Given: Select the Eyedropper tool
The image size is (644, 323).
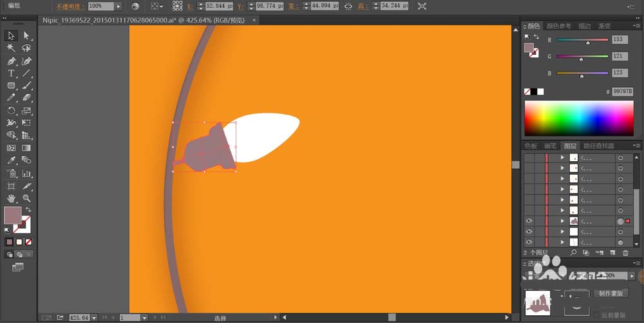Looking at the screenshot, I should point(11,160).
